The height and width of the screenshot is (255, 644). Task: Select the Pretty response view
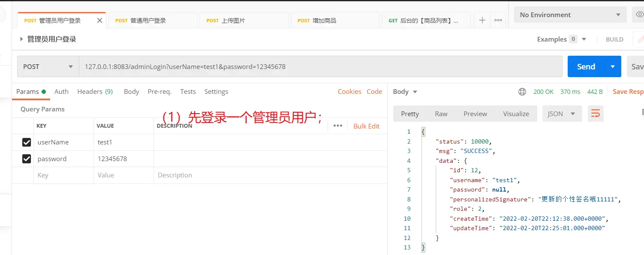pos(409,114)
